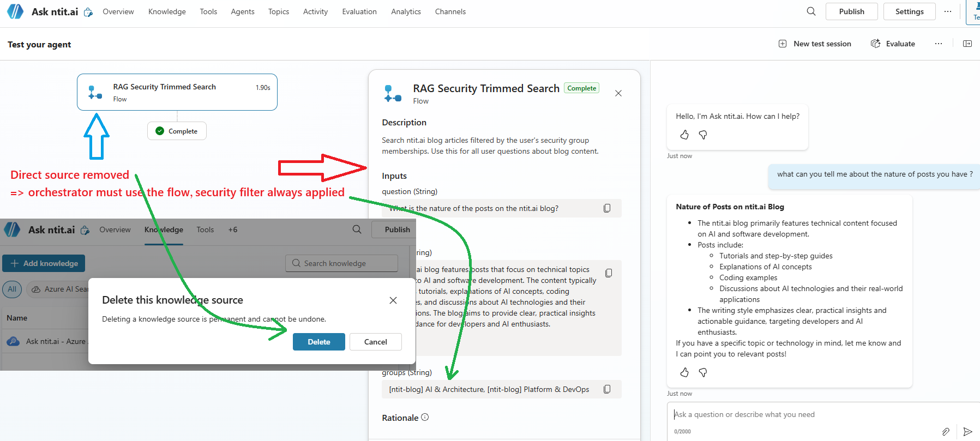Expand the +6 more tabs menu
This screenshot has height=441, width=980.
[233, 229]
